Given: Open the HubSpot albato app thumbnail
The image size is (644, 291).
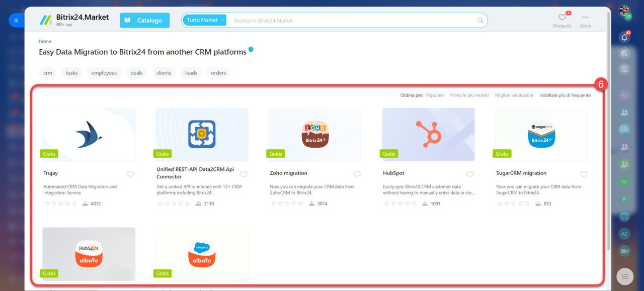Looking at the screenshot, I should coord(89,254).
